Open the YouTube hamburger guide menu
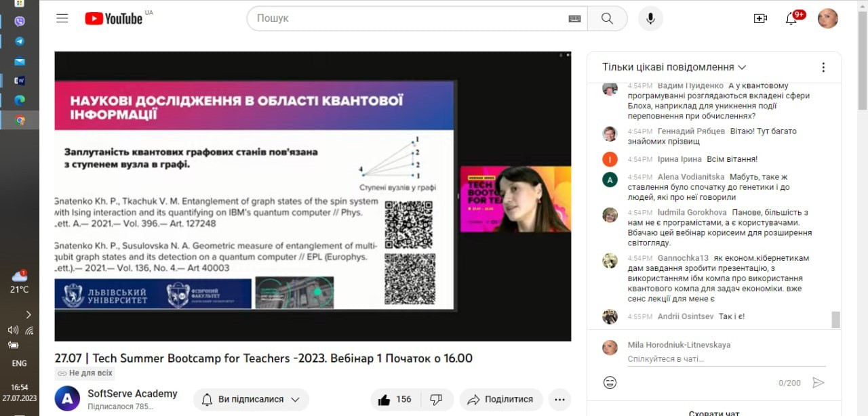The height and width of the screenshot is (416, 868). tap(62, 18)
